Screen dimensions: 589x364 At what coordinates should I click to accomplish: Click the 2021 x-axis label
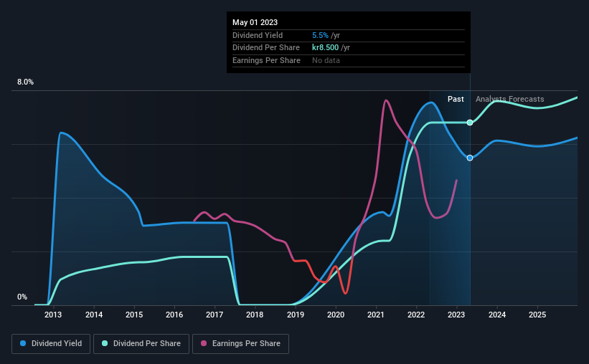pos(376,315)
